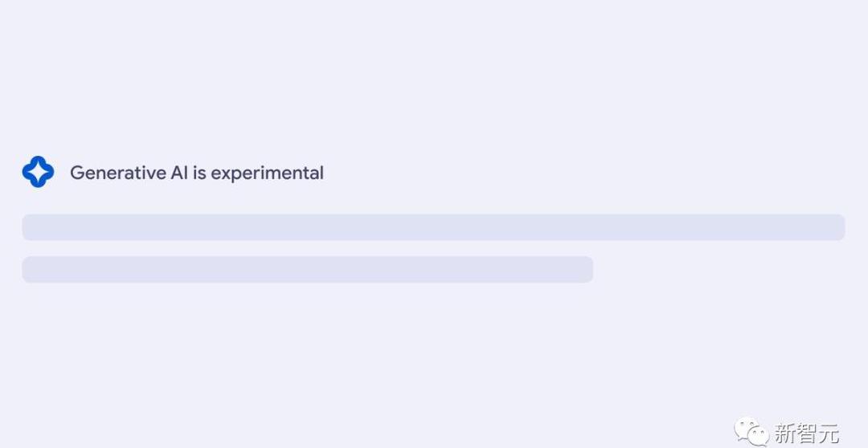
Task: Click the "新" character in the watermark
Action: [784, 434]
